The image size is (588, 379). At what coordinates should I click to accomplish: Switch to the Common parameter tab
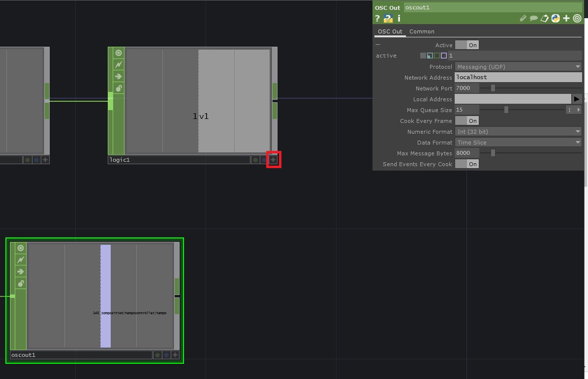[x=422, y=31]
